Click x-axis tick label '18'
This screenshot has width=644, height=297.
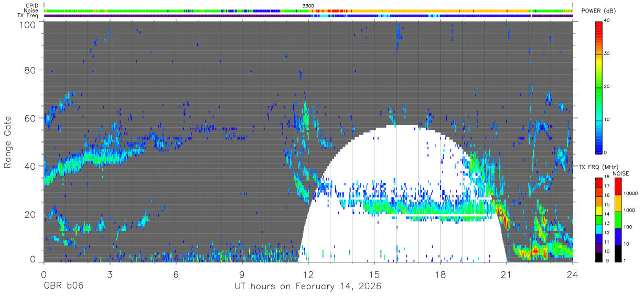coord(441,274)
